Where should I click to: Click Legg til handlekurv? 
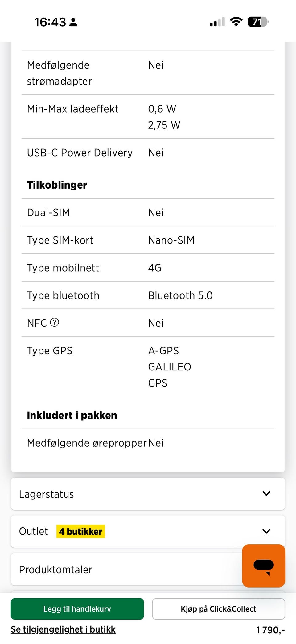(x=77, y=609)
